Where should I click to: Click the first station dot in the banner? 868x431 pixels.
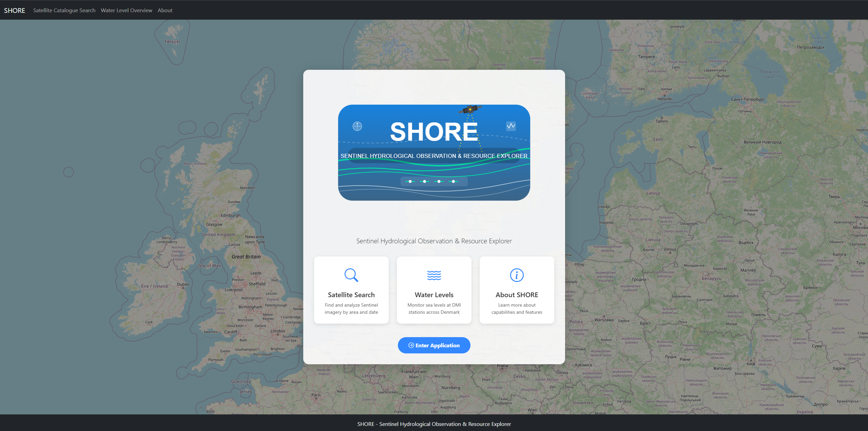(410, 182)
